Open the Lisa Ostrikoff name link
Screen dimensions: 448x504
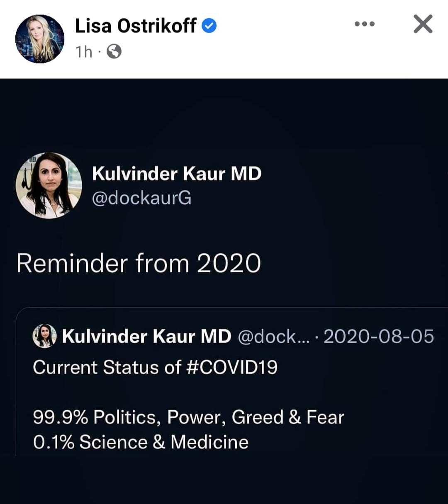(136, 27)
